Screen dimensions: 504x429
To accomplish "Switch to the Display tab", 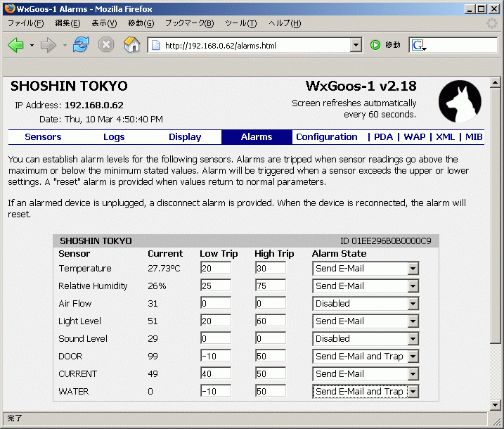I will tap(185, 137).
